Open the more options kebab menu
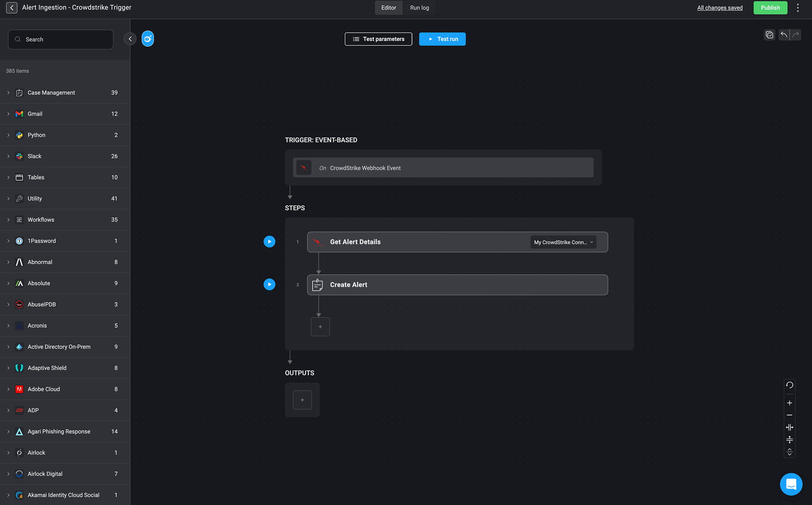The height and width of the screenshot is (505, 812). (798, 8)
